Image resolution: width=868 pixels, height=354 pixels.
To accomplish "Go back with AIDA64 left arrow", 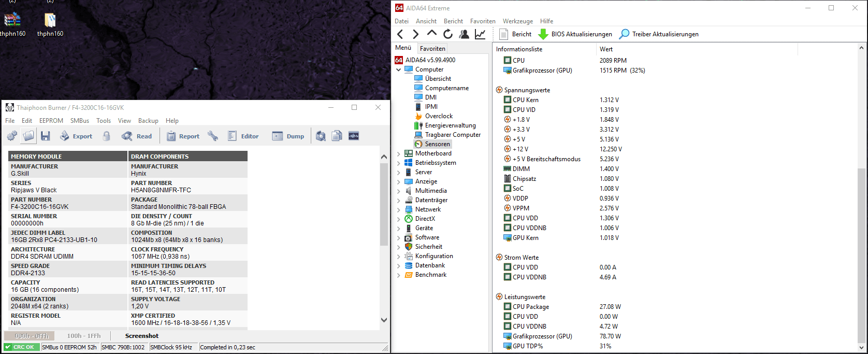I will 400,34.
